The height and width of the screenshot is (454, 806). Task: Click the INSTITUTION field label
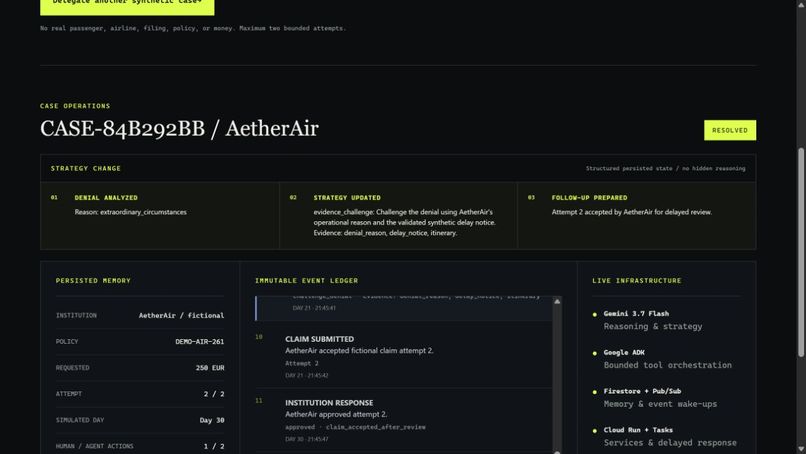click(x=76, y=315)
